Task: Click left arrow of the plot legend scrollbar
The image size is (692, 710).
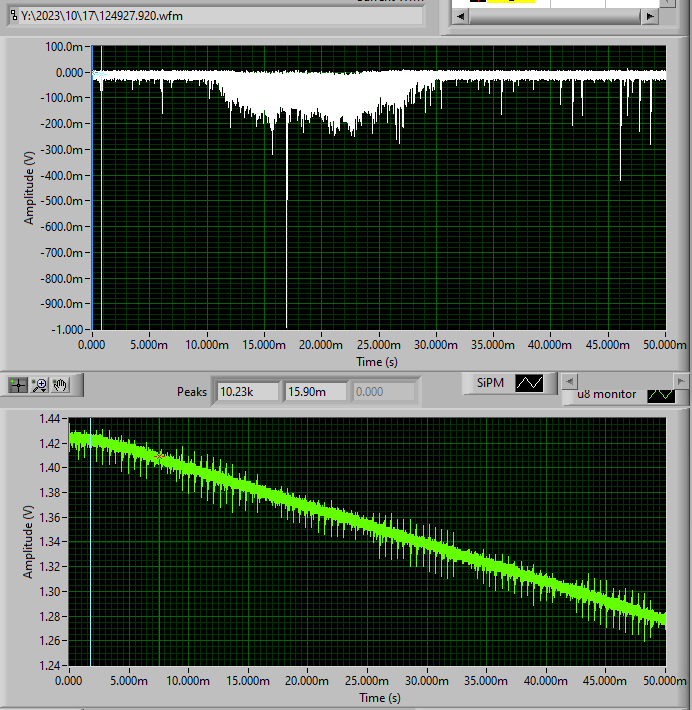Action: 569,381
